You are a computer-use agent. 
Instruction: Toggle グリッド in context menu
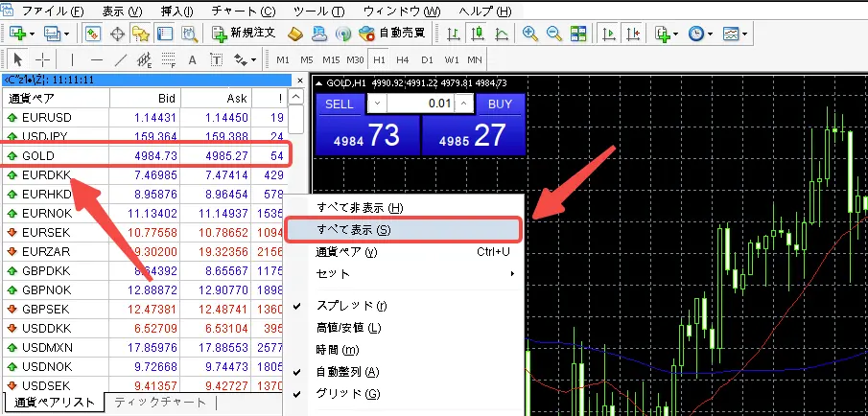pos(404,394)
